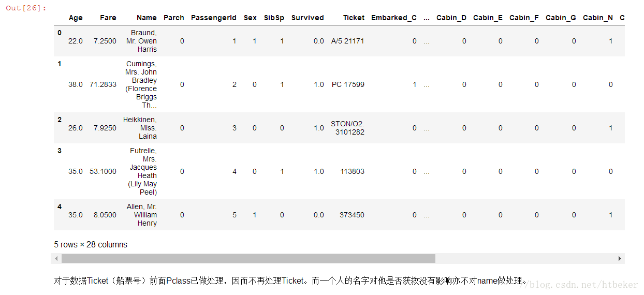Select the ticket cell "373450"
The height and width of the screenshot is (295, 644).
pos(352,215)
